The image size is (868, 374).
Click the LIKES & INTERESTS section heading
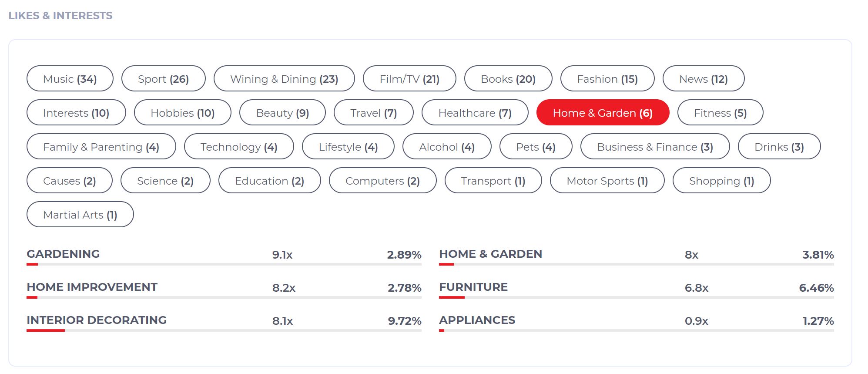[60, 15]
